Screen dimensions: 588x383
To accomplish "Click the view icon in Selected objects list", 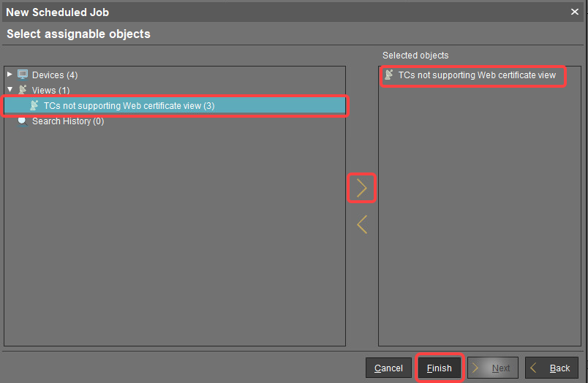I will click(389, 75).
